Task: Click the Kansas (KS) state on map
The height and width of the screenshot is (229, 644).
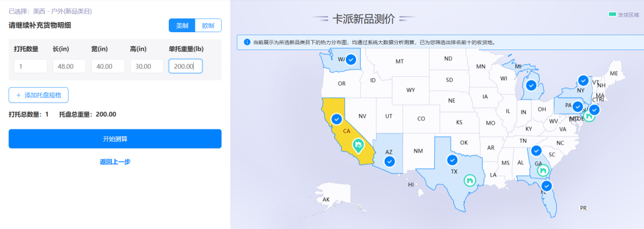Action: 459,122
